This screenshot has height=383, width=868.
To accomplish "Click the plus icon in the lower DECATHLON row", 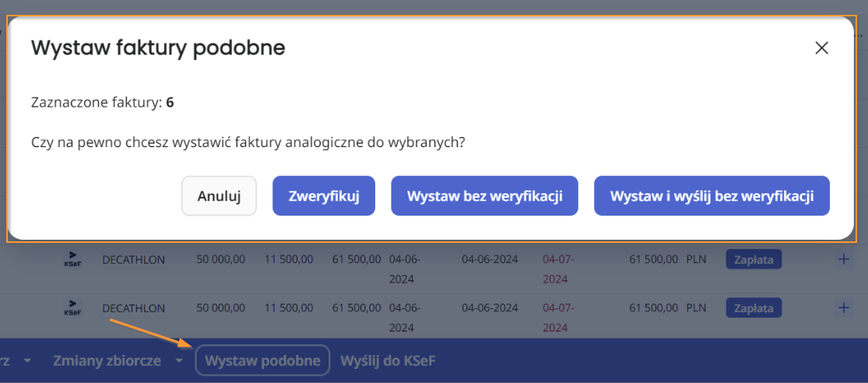I will [843, 307].
